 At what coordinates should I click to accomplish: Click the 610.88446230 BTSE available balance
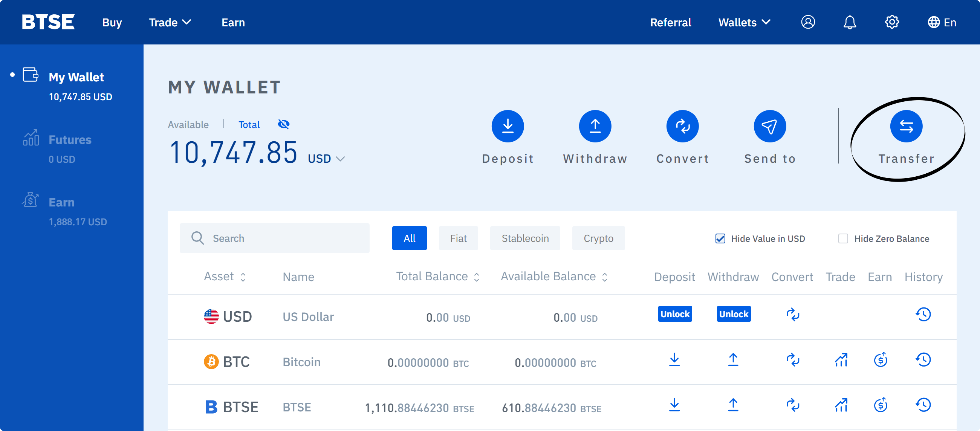pos(552,408)
